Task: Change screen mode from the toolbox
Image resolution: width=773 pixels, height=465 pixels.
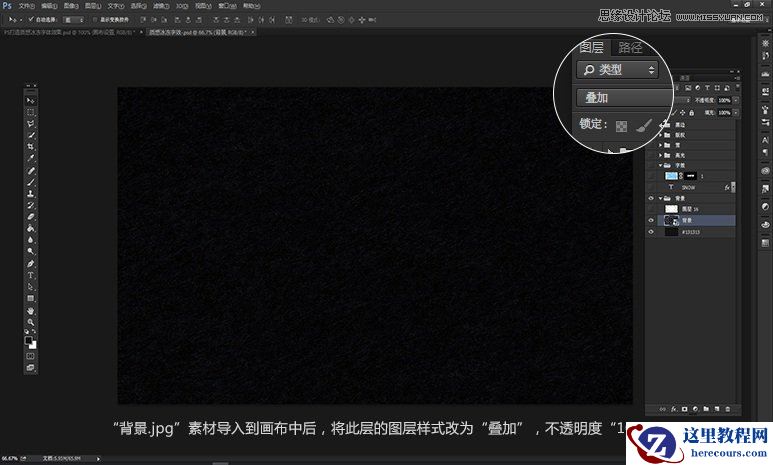Action: [x=31, y=368]
